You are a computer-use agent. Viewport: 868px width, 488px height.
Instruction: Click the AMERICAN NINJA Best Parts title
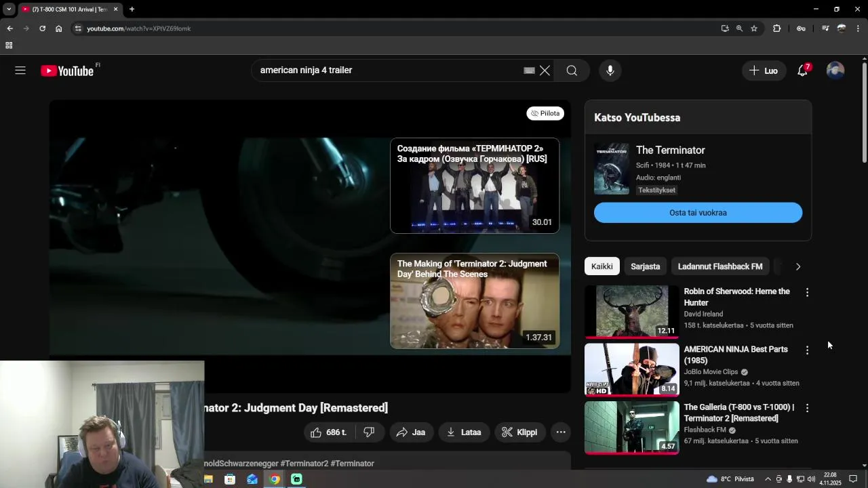(736, 355)
